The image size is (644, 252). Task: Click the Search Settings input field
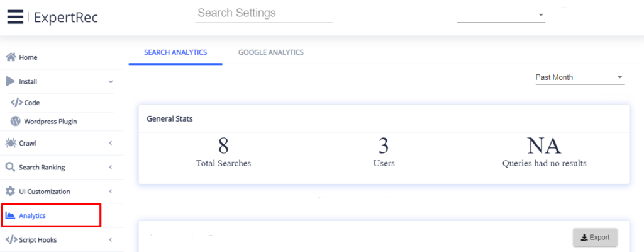tap(264, 13)
